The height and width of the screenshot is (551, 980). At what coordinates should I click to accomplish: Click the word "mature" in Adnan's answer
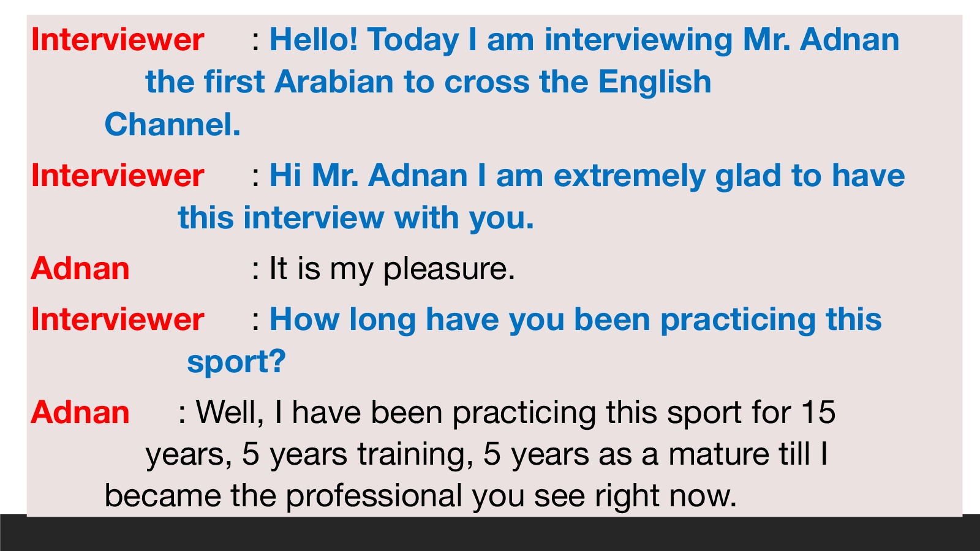coord(718,455)
